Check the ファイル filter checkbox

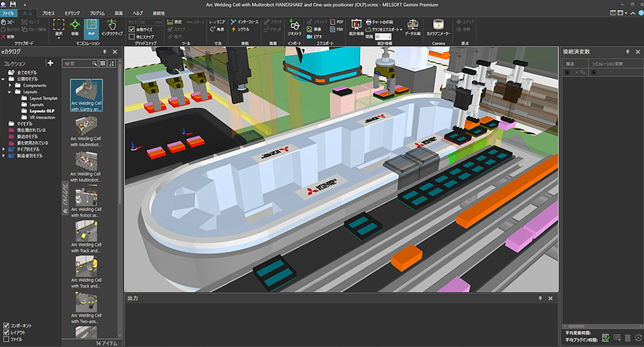[6, 339]
